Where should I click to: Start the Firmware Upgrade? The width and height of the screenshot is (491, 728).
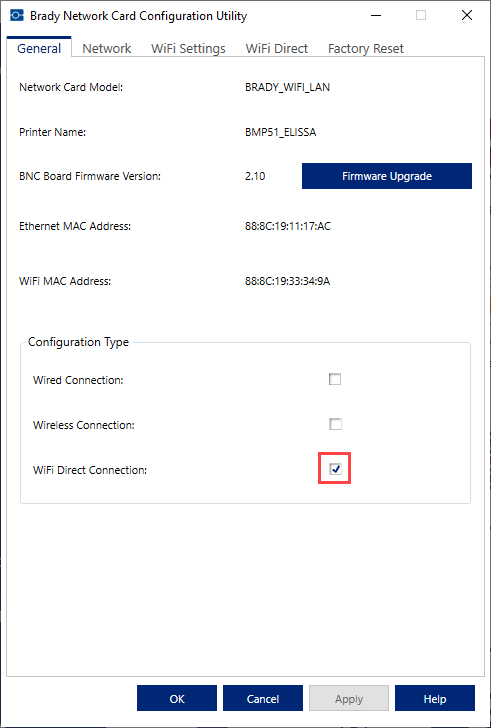387,176
